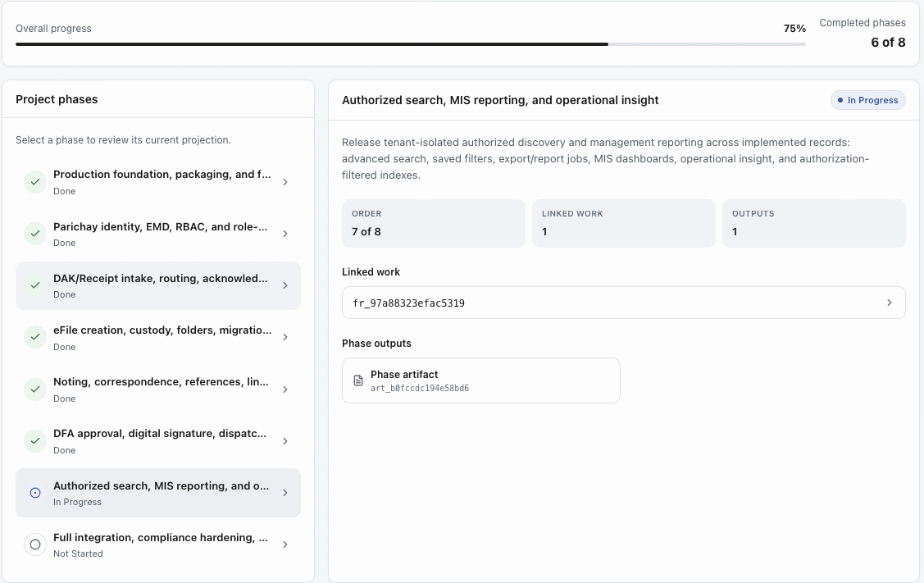924x583 pixels.
Task: Expand the Noting, correspondence phase chevron
Action: [x=285, y=389]
